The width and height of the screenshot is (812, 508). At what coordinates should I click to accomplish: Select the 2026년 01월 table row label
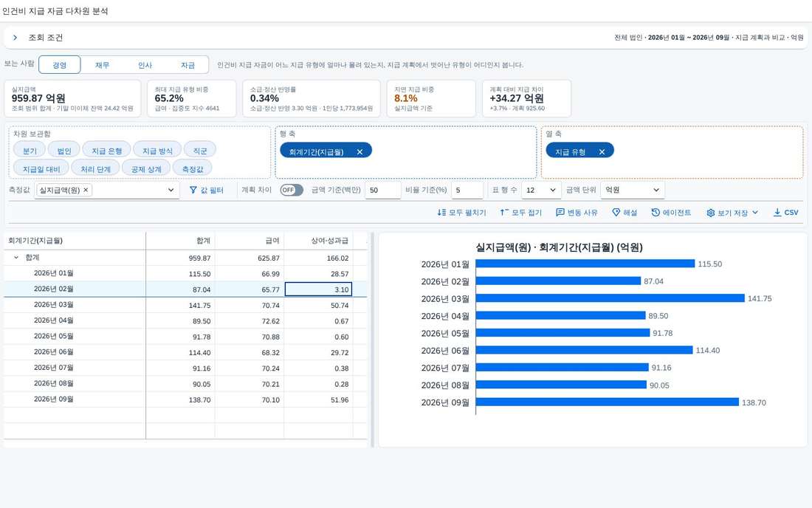53,273
